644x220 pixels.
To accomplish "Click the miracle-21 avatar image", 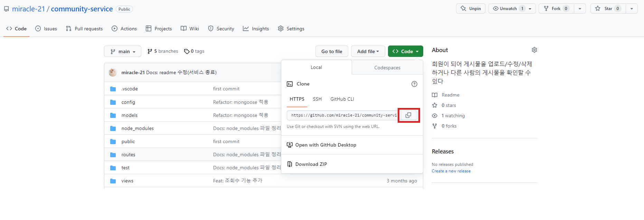I will click(x=113, y=72).
